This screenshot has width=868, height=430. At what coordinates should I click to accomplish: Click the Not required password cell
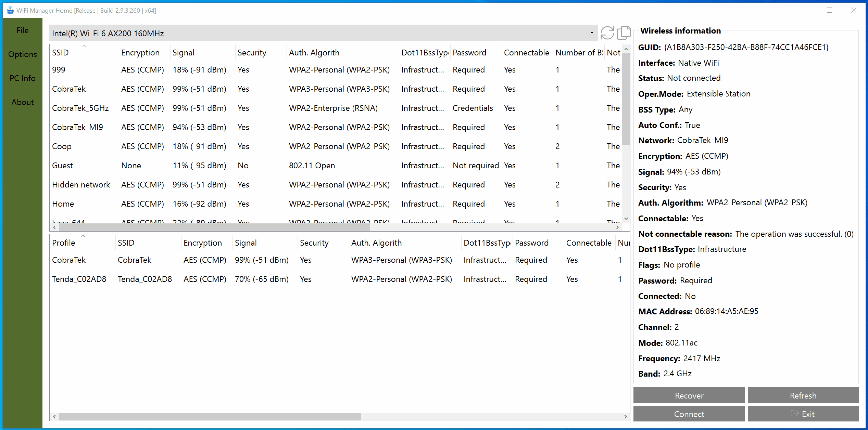click(x=476, y=166)
